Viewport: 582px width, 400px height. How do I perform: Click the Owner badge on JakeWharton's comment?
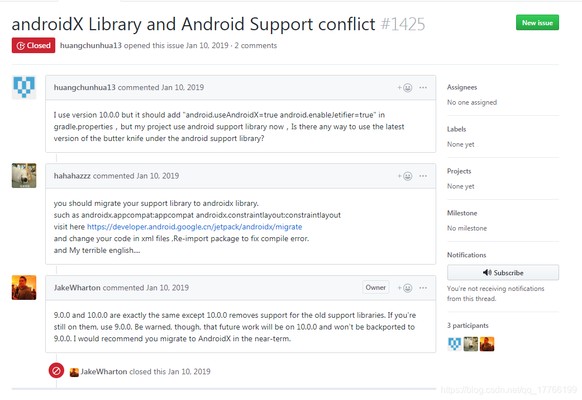(376, 288)
